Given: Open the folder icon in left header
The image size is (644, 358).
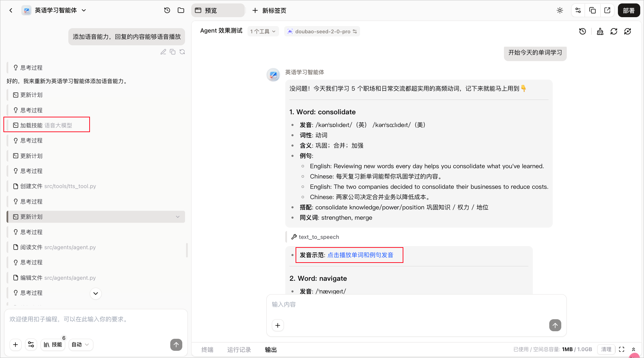Looking at the screenshot, I should pos(181,10).
